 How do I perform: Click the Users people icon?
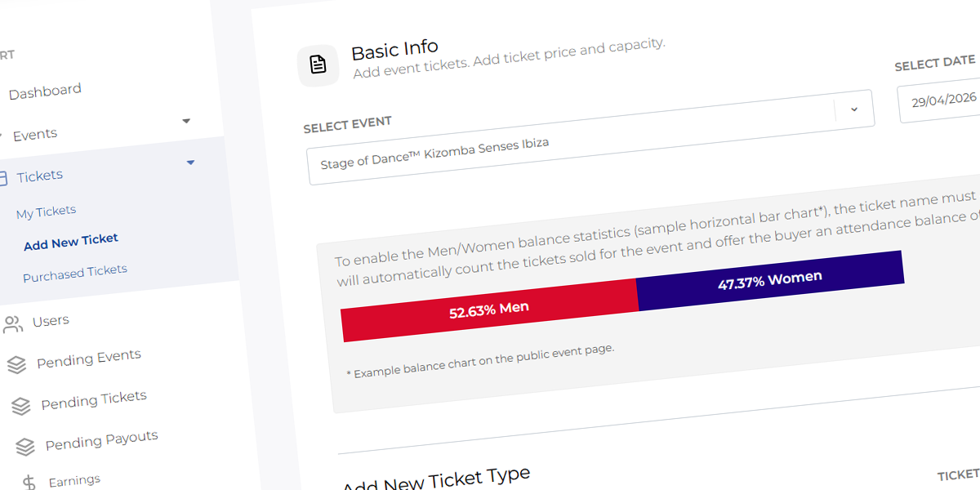click(x=13, y=324)
